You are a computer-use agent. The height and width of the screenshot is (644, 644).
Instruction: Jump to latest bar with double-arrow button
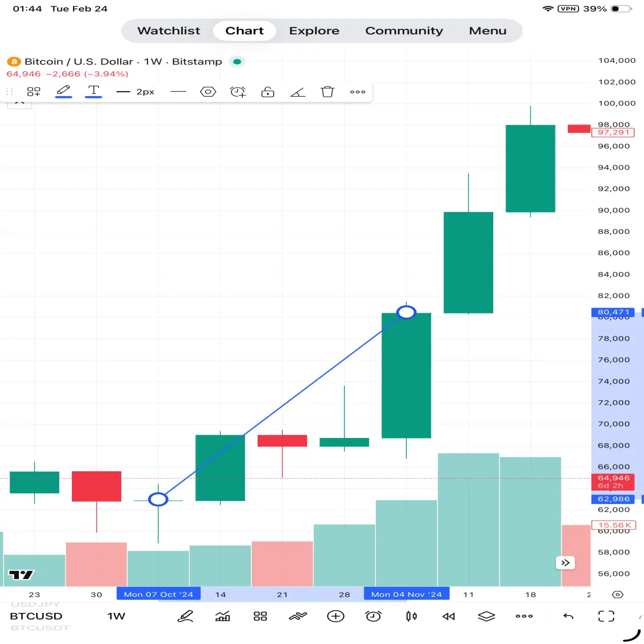[x=565, y=562]
